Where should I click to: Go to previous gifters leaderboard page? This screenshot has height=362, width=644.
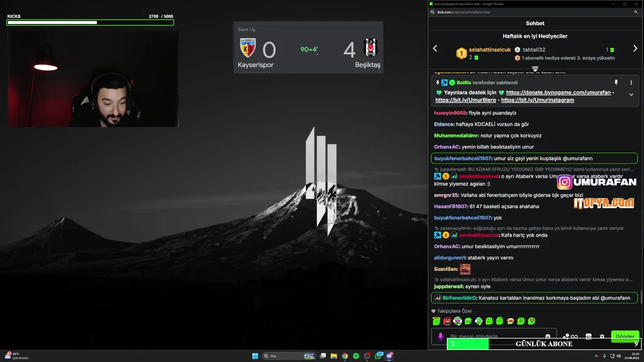pyautogui.click(x=435, y=49)
